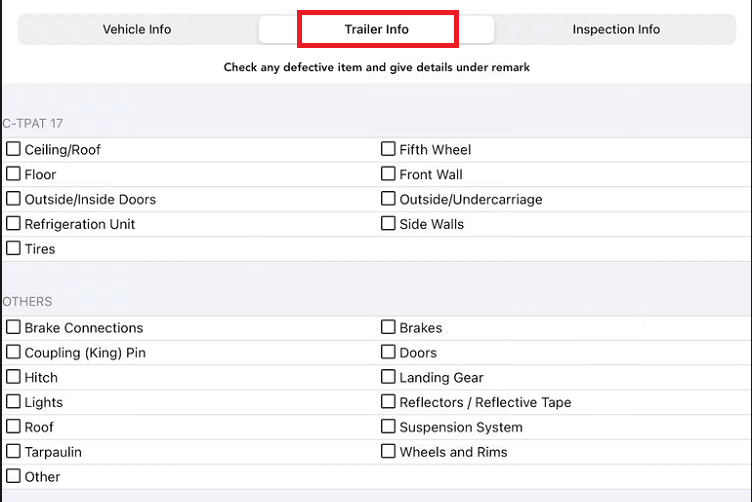
Task: Check the Tarpaulin checkbox
Action: tap(14, 452)
